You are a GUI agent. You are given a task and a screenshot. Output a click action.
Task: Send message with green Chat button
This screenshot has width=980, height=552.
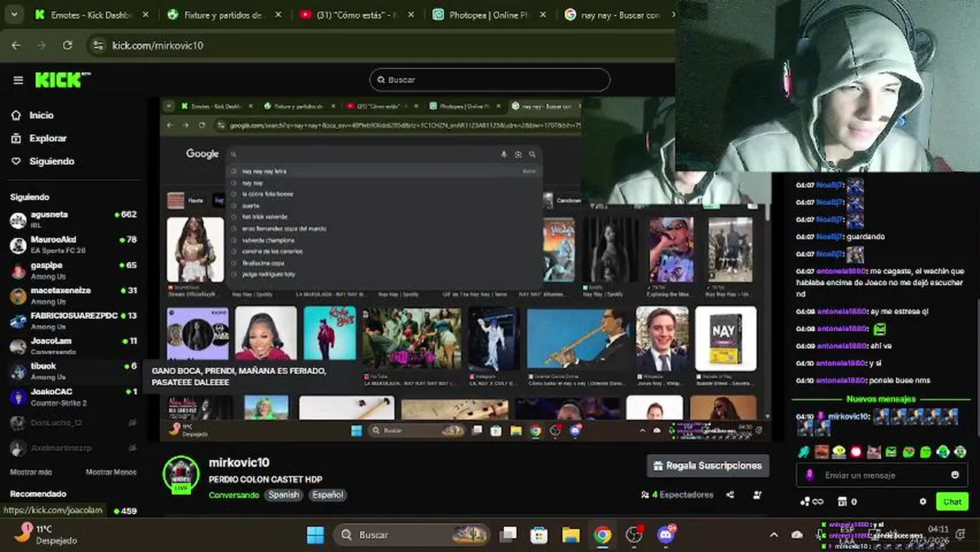952,501
